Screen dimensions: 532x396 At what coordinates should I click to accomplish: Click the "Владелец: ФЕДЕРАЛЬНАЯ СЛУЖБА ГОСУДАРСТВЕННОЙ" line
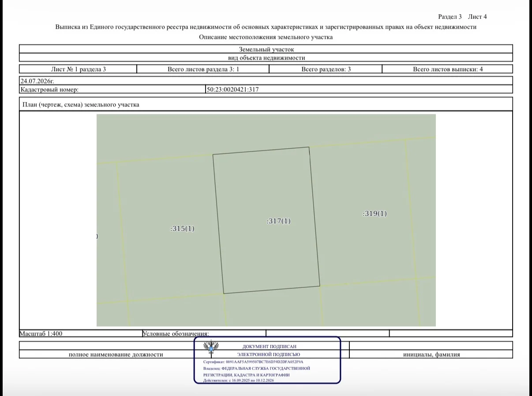click(x=257, y=368)
